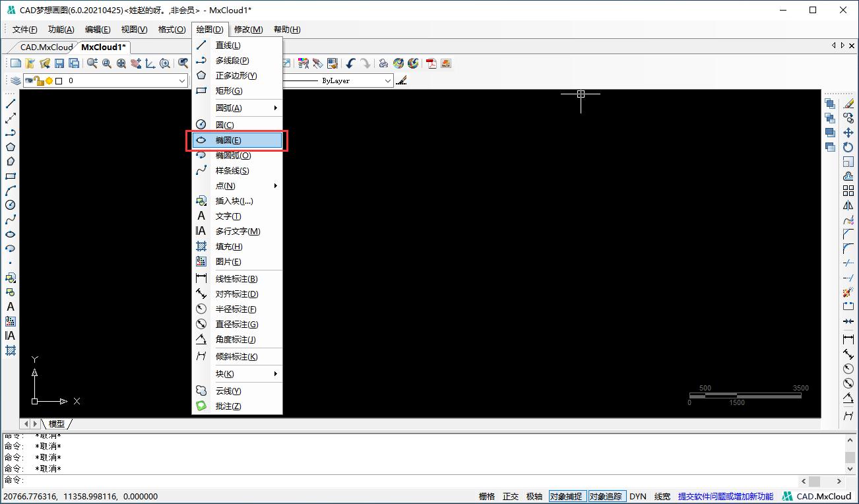Select the Mirror tool in right toolbar
This screenshot has width=859, height=504.
pyautogui.click(x=848, y=205)
